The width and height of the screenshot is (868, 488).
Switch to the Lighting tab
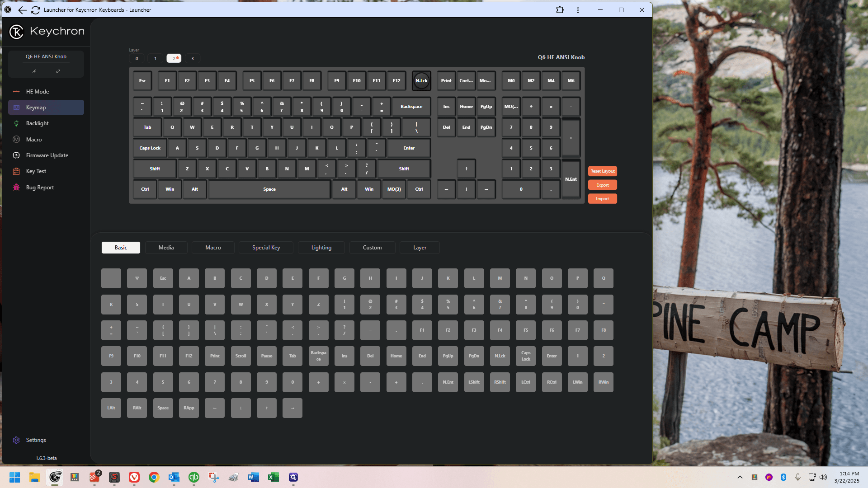click(321, 248)
